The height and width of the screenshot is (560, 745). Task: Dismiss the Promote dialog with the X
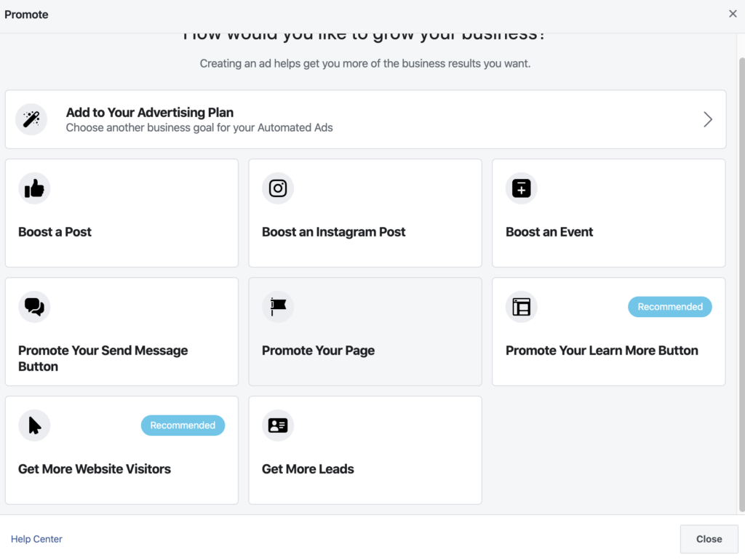[733, 14]
